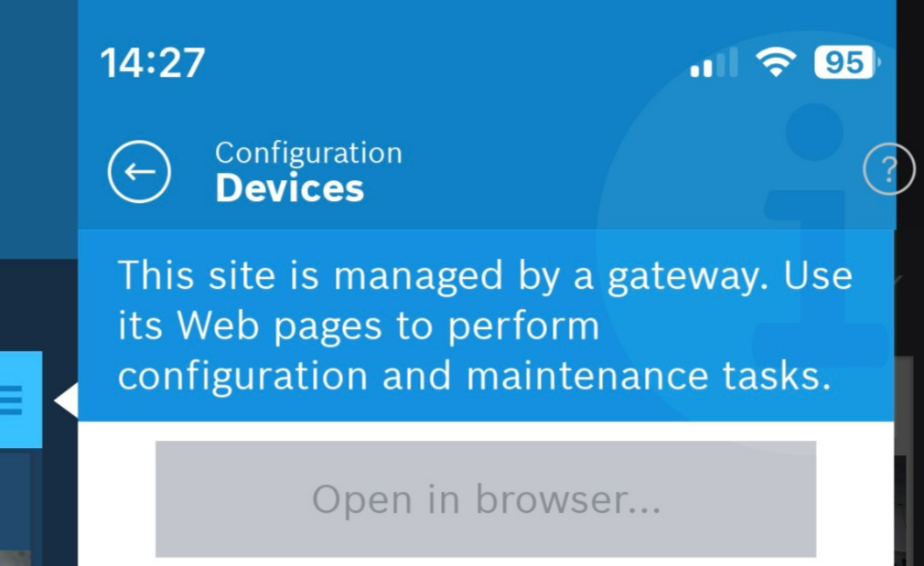924x566 pixels.
Task: Click the light blue tab holding menu icon
Action: pyautogui.click(x=21, y=400)
